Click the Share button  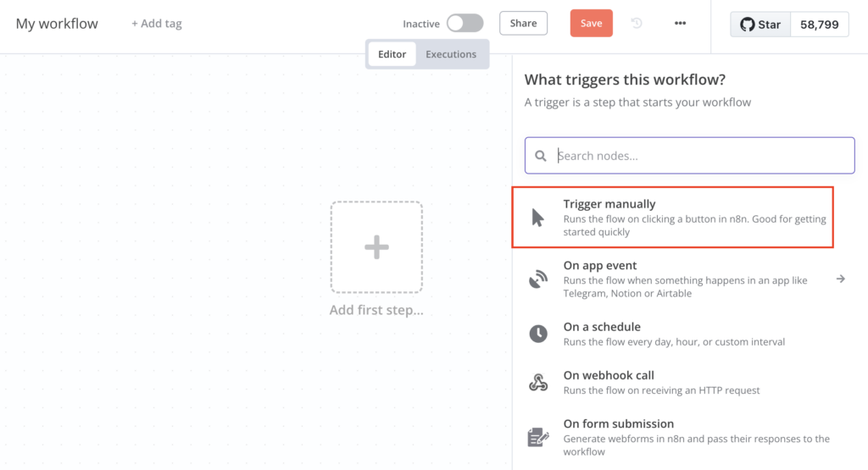(x=523, y=24)
